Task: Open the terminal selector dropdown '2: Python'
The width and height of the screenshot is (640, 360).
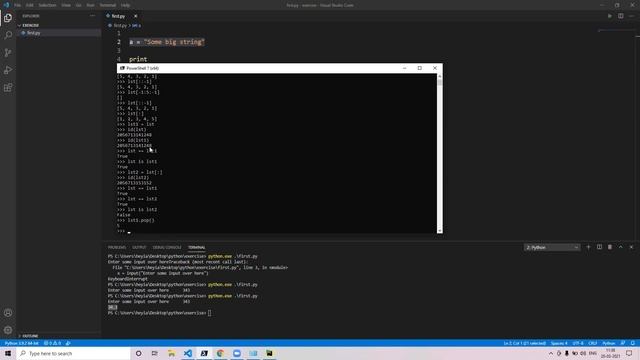Action: [x=552, y=247]
